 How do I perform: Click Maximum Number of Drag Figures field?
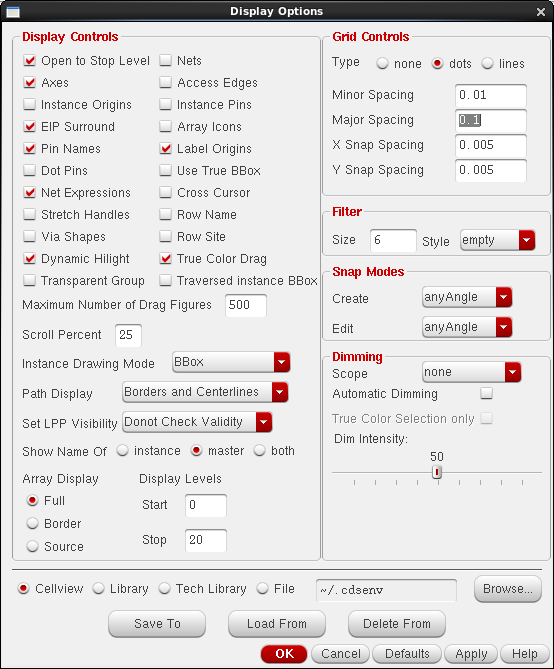[245, 305]
